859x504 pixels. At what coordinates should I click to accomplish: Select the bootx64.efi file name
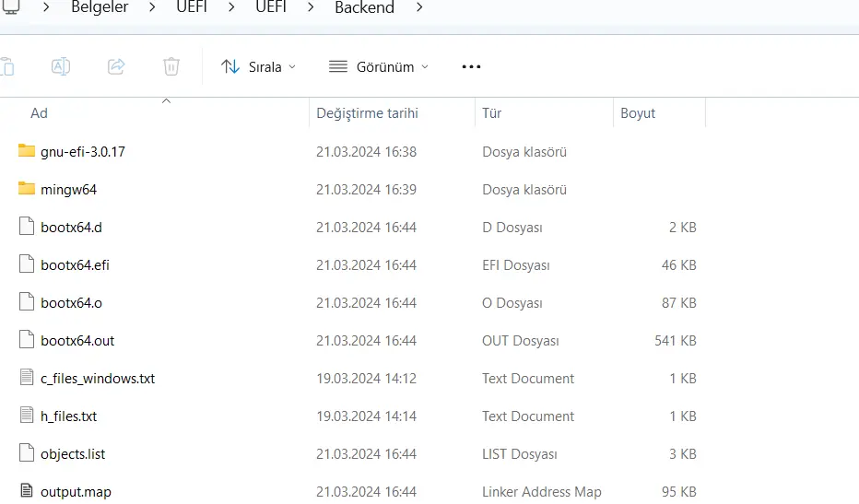(x=75, y=265)
